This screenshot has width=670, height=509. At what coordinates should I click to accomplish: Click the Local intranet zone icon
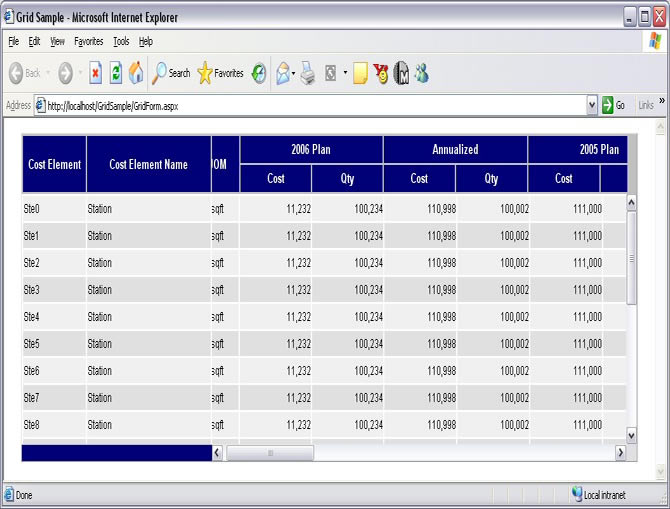577,494
